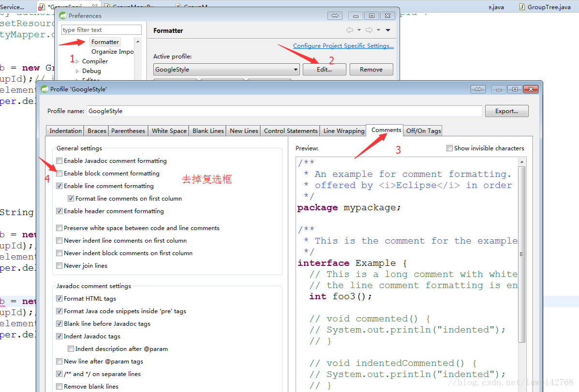
Task: Enable Javadoc comment formatting checkbox
Action: pyautogui.click(x=59, y=160)
